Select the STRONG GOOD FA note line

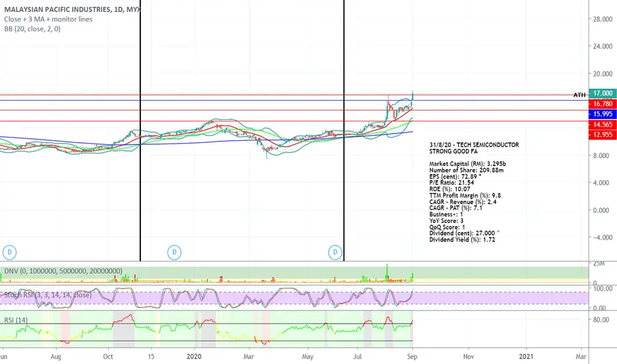point(453,151)
